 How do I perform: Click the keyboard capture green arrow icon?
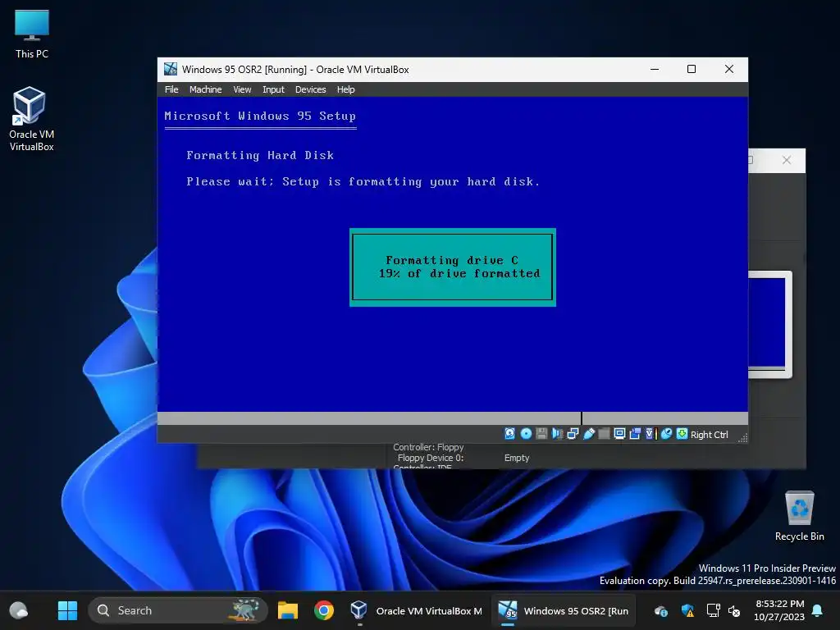tap(682, 434)
